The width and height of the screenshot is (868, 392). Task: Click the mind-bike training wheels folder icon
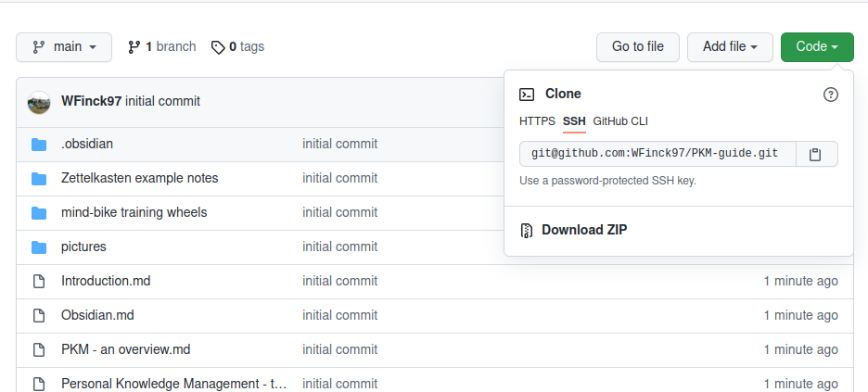coord(39,213)
